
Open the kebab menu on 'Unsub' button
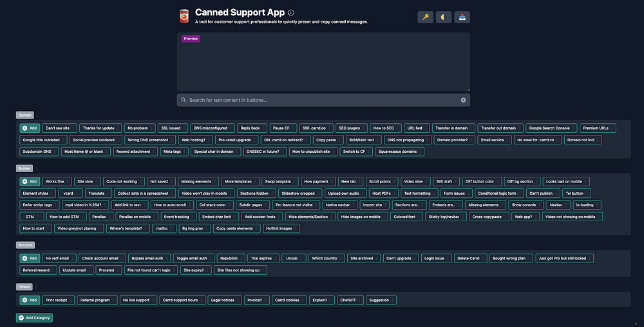point(301,258)
